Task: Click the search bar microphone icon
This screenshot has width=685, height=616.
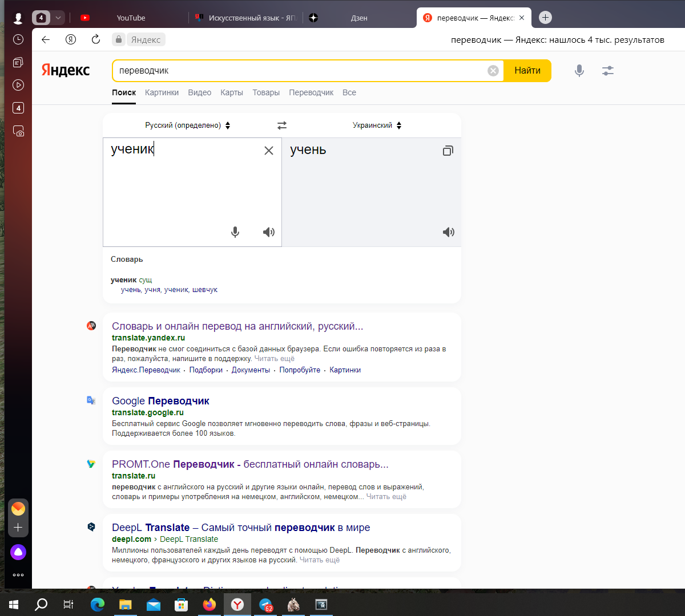Action: coord(579,71)
